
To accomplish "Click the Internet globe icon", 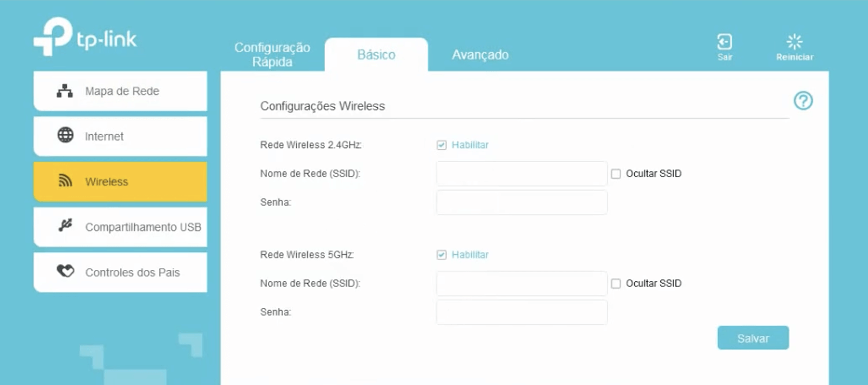I will (x=65, y=135).
